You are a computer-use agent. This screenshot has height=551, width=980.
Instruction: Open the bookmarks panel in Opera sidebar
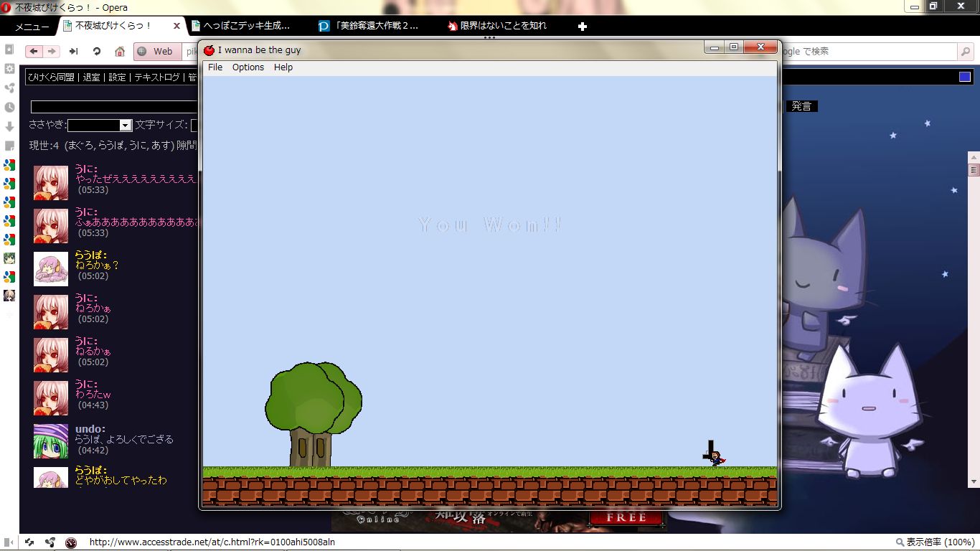[9, 50]
